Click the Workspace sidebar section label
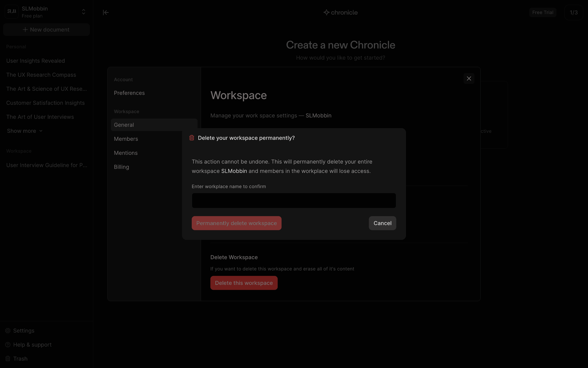Screen dimensions: 588x368 [x=19, y=151]
